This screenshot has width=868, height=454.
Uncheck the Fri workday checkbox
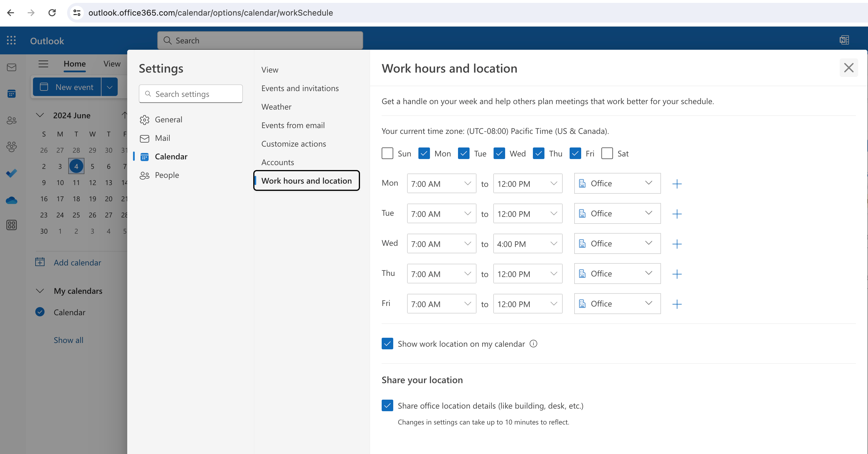click(575, 153)
